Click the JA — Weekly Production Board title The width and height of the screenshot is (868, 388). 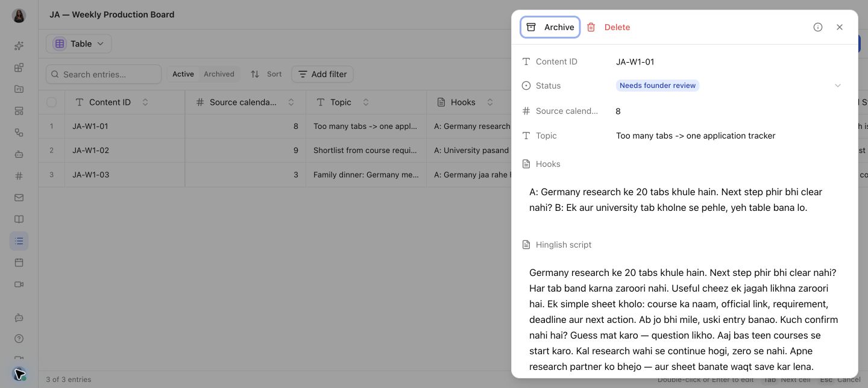tap(112, 14)
